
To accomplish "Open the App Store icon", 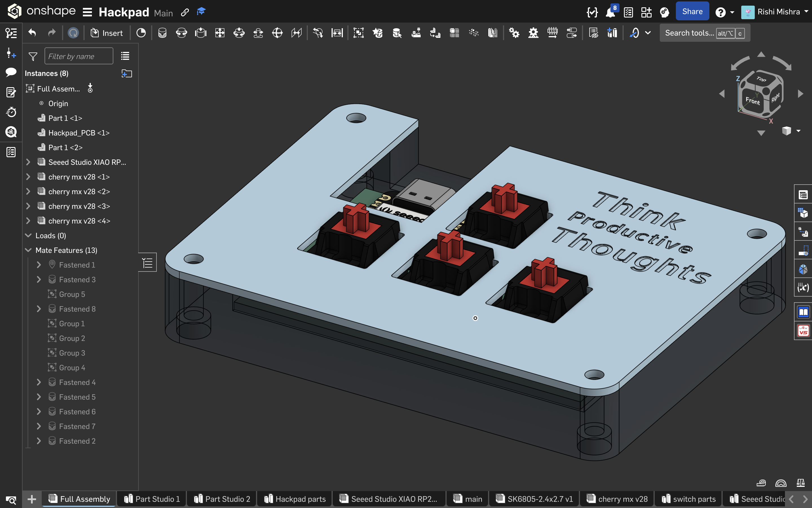I will tap(646, 12).
